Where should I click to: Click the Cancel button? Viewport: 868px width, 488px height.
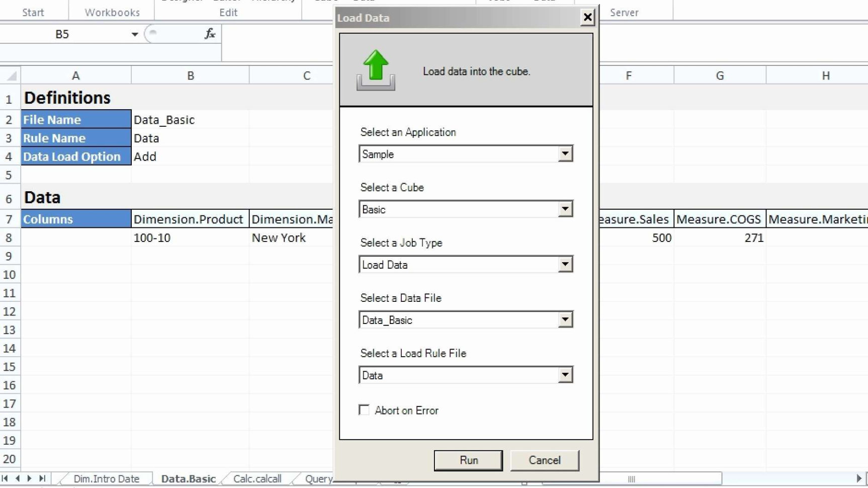point(545,460)
